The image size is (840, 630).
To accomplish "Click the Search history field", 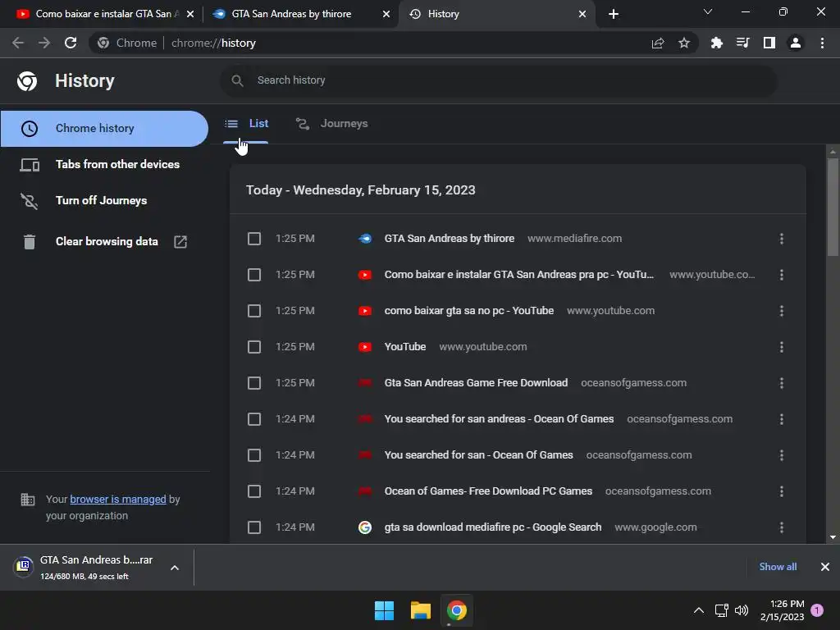I will click(x=498, y=80).
